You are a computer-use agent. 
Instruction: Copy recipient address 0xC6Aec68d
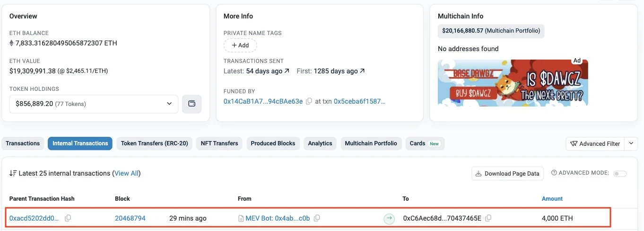(488, 218)
